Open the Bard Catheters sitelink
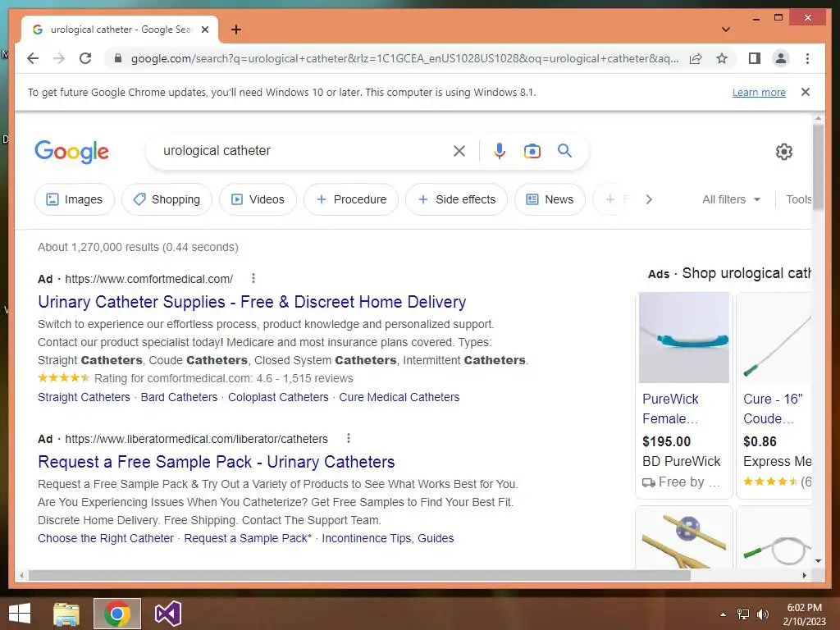This screenshot has width=840, height=630. (179, 397)
